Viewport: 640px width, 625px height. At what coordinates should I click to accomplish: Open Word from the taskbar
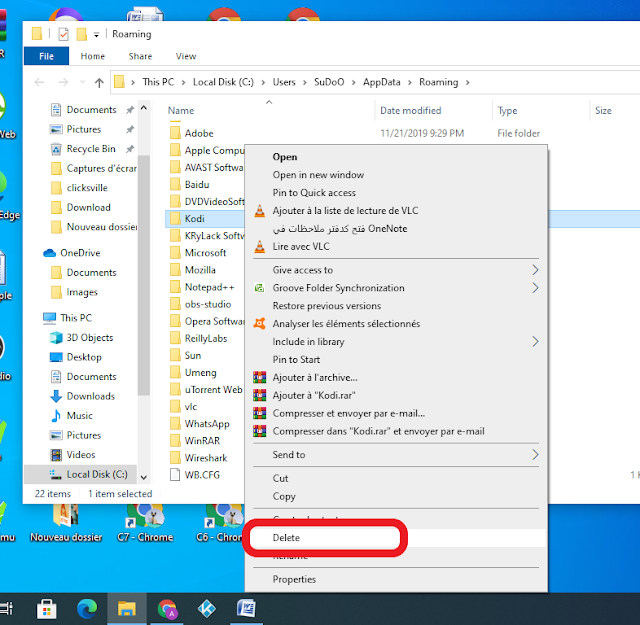coord(247,609)
